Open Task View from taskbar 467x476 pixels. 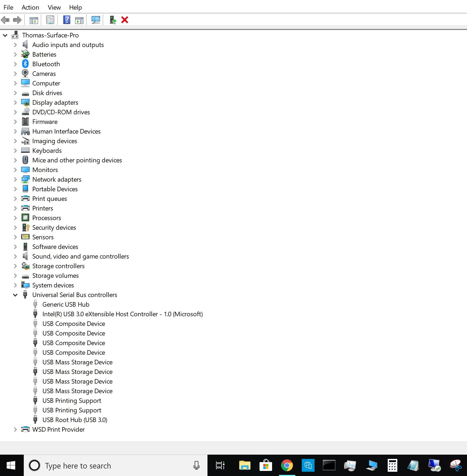pyautogui.click(x=220, y=466)
